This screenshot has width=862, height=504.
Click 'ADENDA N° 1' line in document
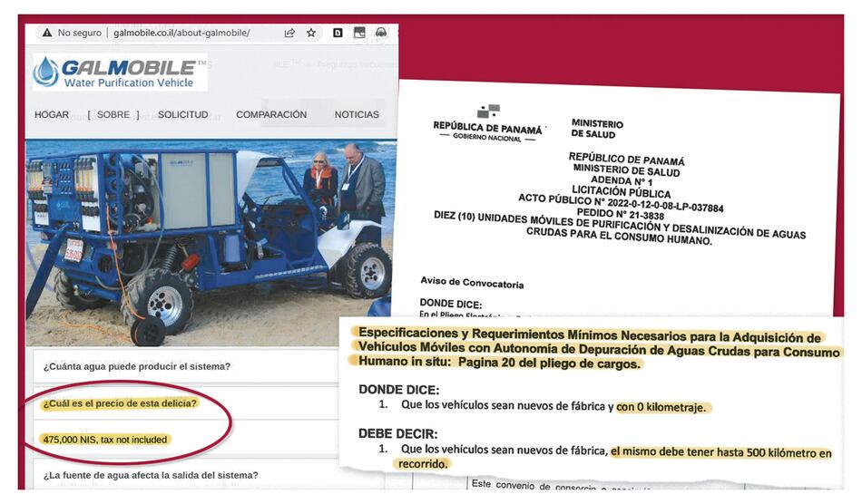pyautogui.click(x=622, y=180)
